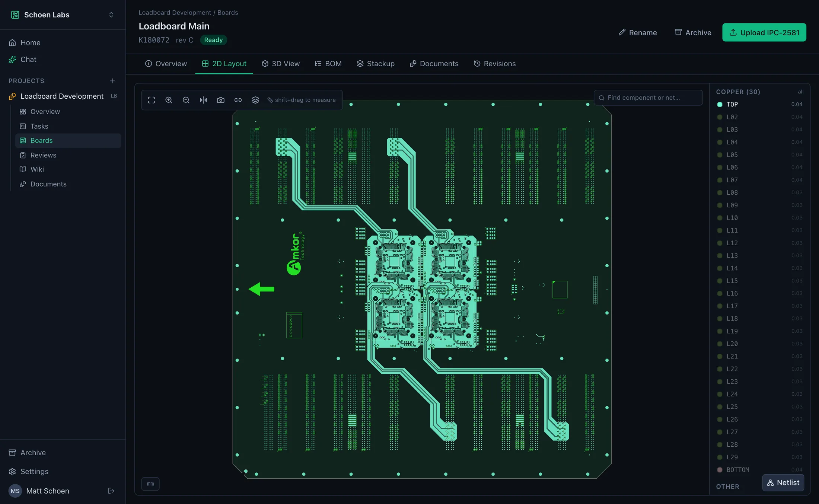Click Upload IPC-2581 button
Screen dimensions: 819x504
coord(764,32)
